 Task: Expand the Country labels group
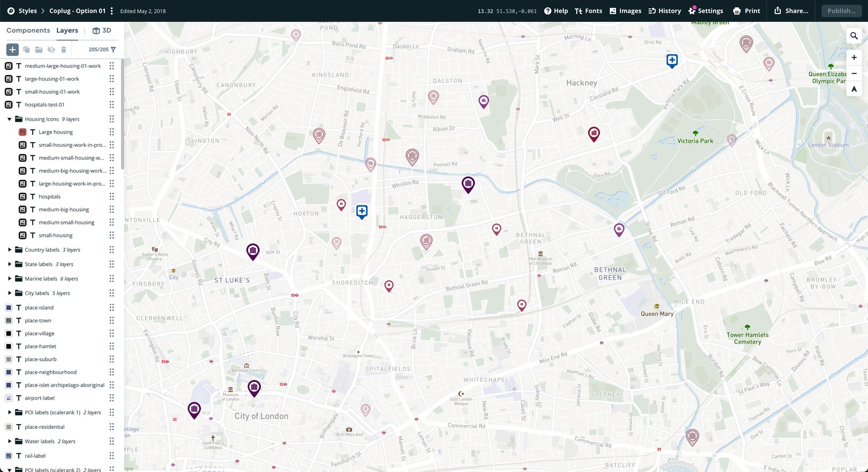[10, 249]
